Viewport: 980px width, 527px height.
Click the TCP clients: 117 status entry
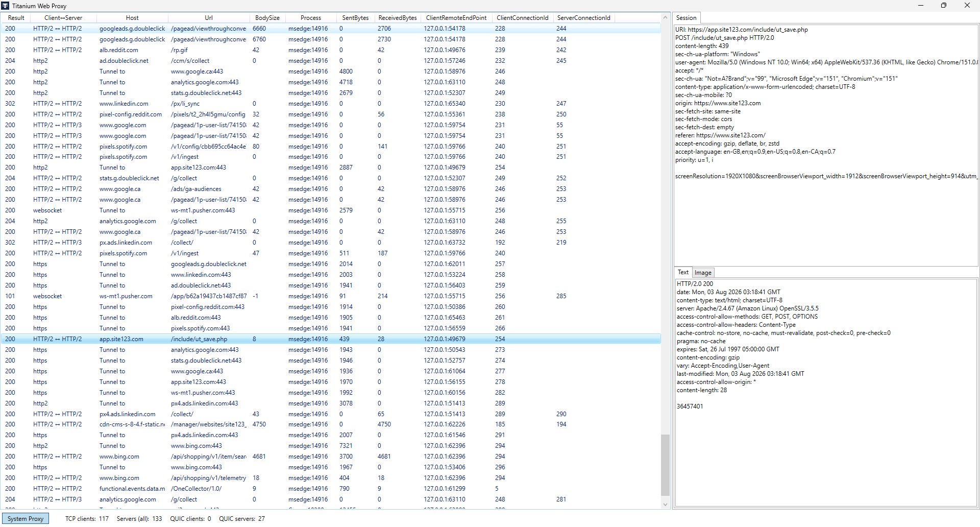(x=87, y=519)
